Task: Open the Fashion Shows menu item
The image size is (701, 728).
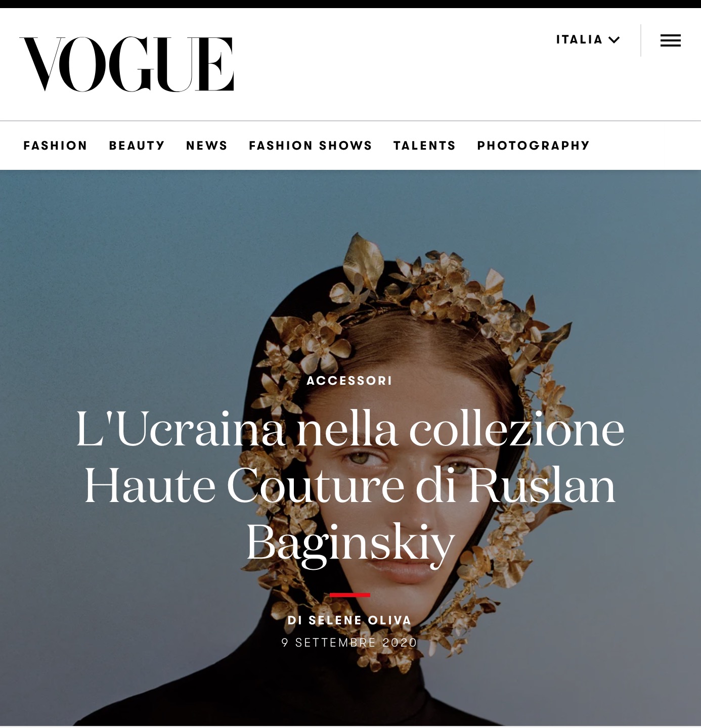Action: [x=311, y=146]
